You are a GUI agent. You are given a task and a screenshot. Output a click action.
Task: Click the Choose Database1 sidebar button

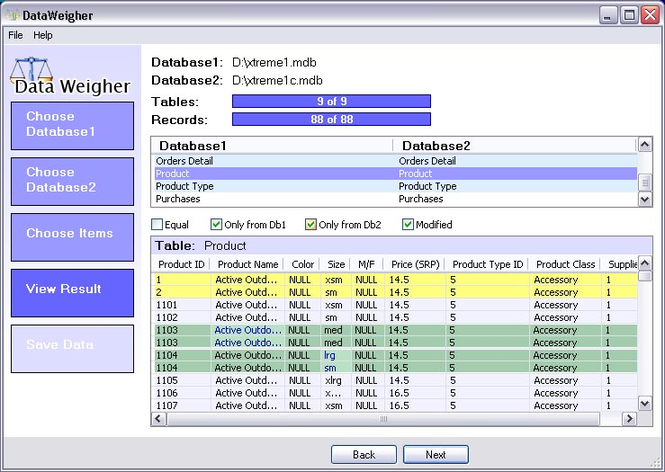[73, 126]
